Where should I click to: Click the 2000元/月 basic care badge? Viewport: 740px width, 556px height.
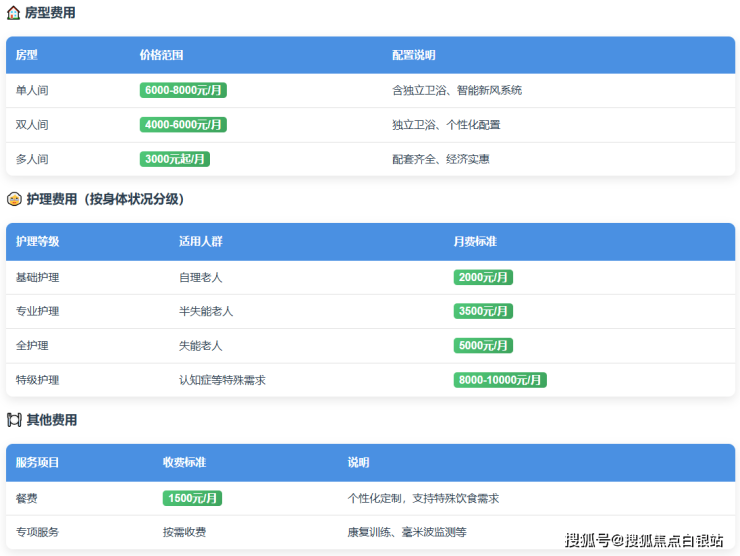point(483,277)
